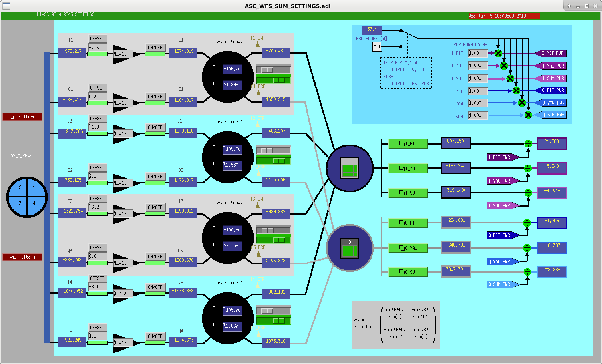Click the I_PIT green divide node
Screen dimensions: 602x364
pos(528,143)
